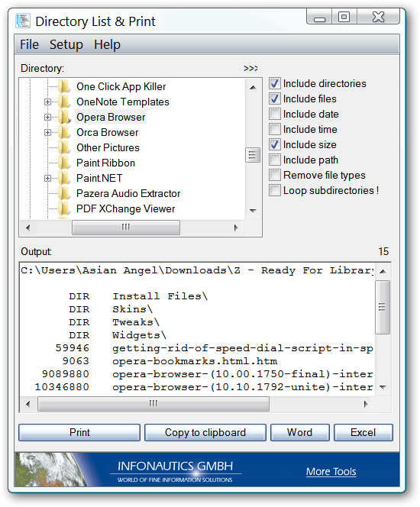Viewport: 420px width, 507px height.
Task: Click output pane horizontal scrollbar thumb
Action: [x=153, y=403]
